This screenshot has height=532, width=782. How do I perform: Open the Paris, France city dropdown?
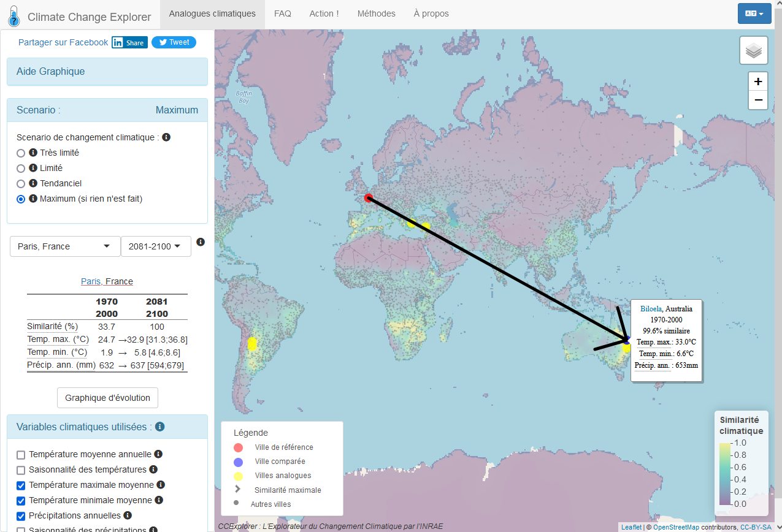[x=64, y=246]
